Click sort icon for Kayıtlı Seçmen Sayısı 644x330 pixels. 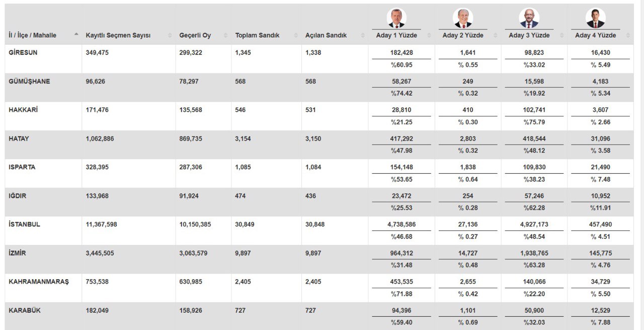coord(170,35)
